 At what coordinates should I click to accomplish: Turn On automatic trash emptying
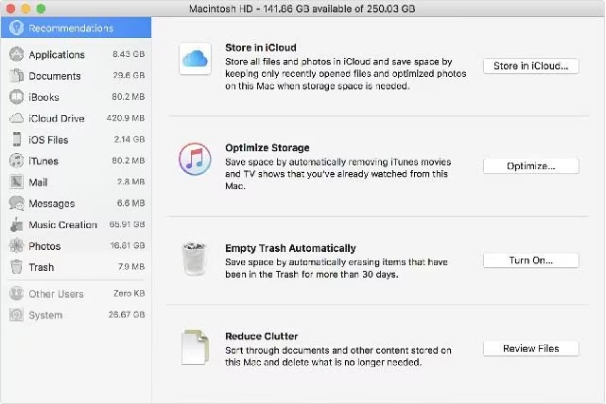point(531,261)
